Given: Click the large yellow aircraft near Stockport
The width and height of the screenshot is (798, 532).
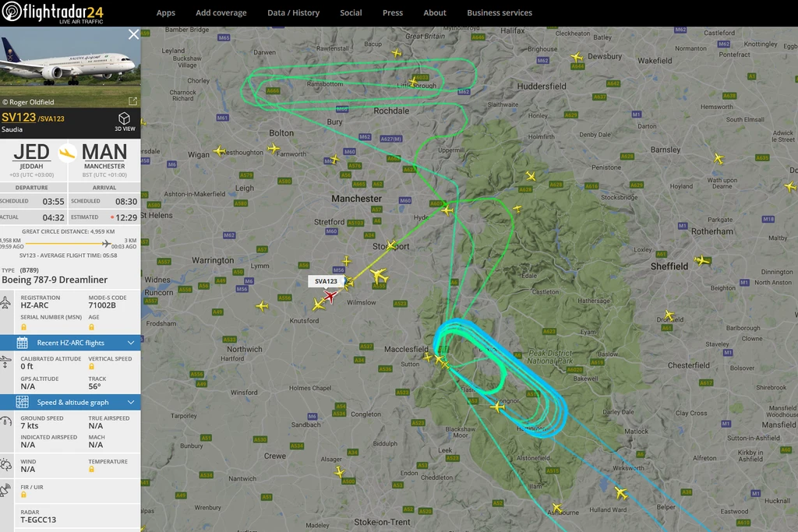Looking at the screenshot, I should (x=379, y=275).
